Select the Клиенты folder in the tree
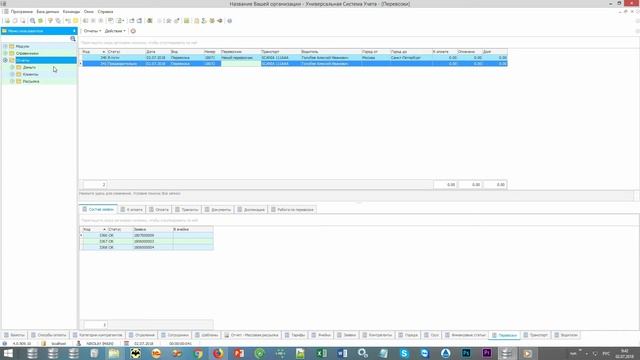The image size is (640, 360). (30, 74)
